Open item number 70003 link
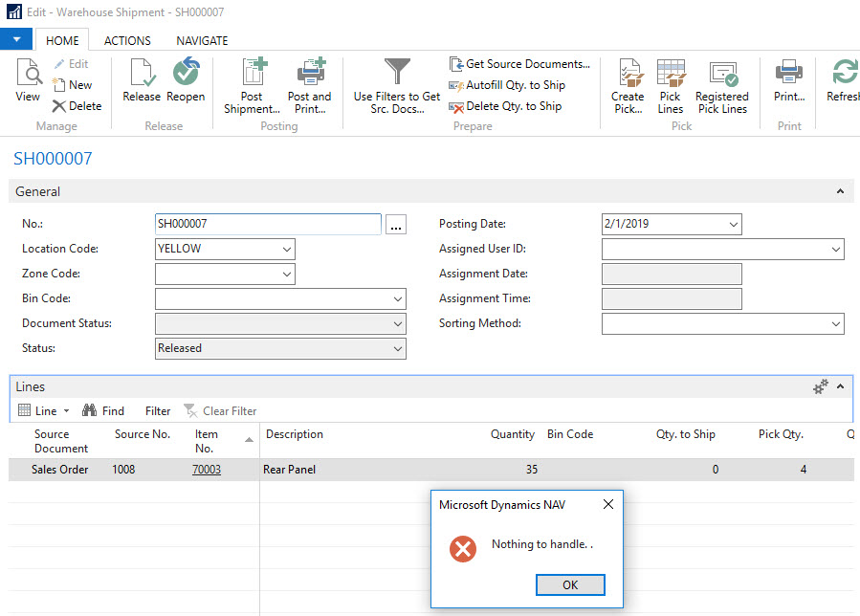The width and height of the screenshot is (860, 616). coord(207,470)
